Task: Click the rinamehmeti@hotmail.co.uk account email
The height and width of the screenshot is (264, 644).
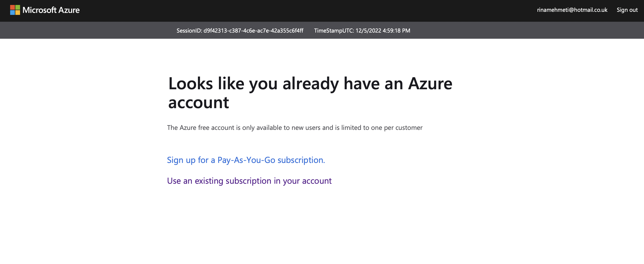Action: [x=572, y=10]
